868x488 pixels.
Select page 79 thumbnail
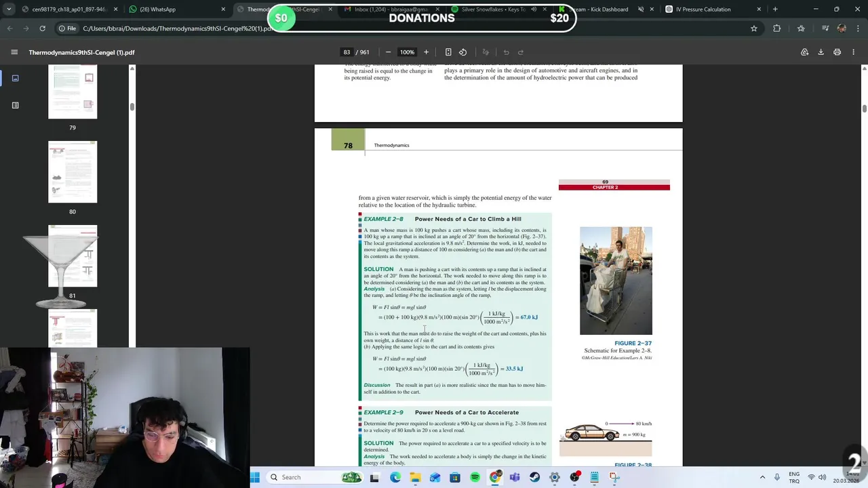point(73,91)
